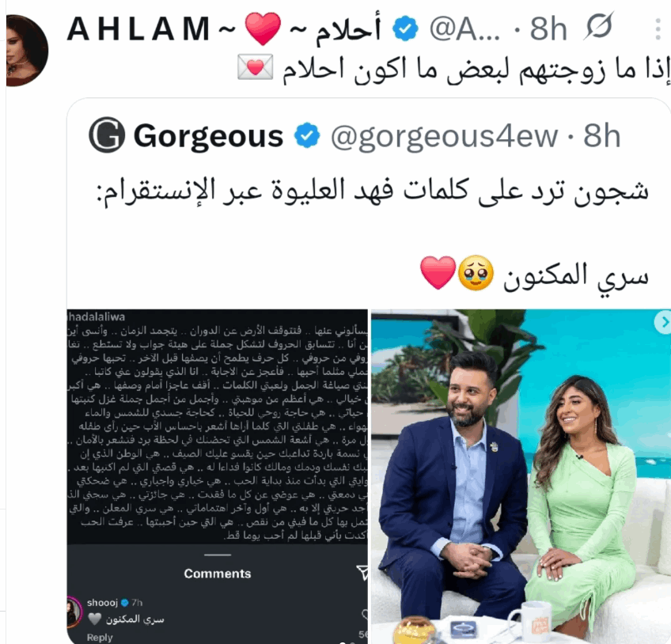Click the arrow at the photo's top corner
Viewport: 671px width, 644px height.
click(x=664, y=322)
